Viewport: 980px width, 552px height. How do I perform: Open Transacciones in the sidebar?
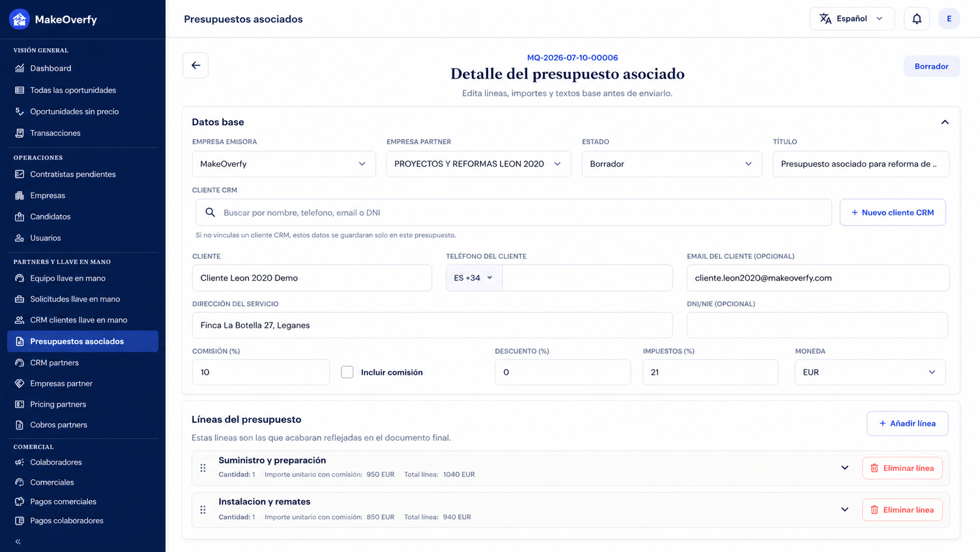click(55, 133)
